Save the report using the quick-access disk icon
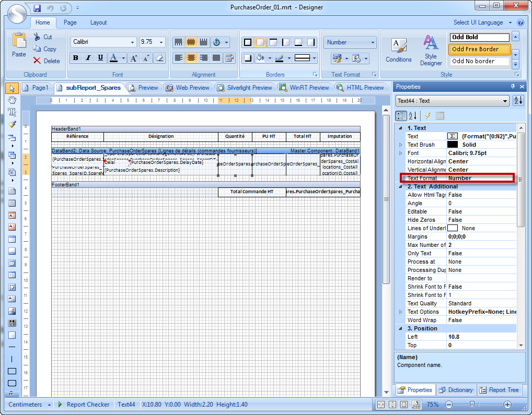The height and width of the screenshot is (415, 532). coord(37,8)
